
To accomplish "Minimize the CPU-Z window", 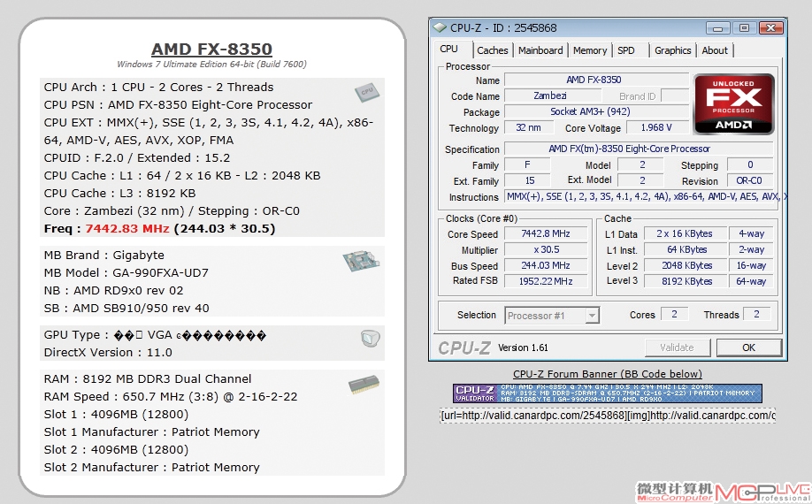I will 717,28.
